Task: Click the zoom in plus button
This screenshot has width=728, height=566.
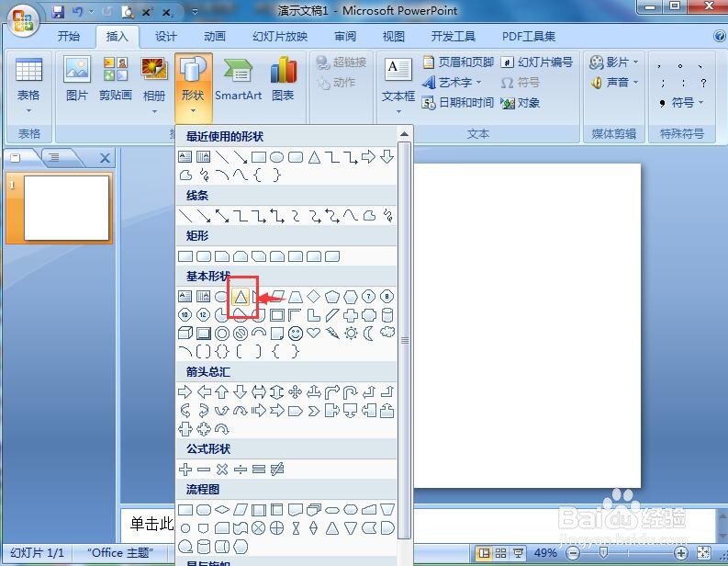Action: tap(680, 553)
